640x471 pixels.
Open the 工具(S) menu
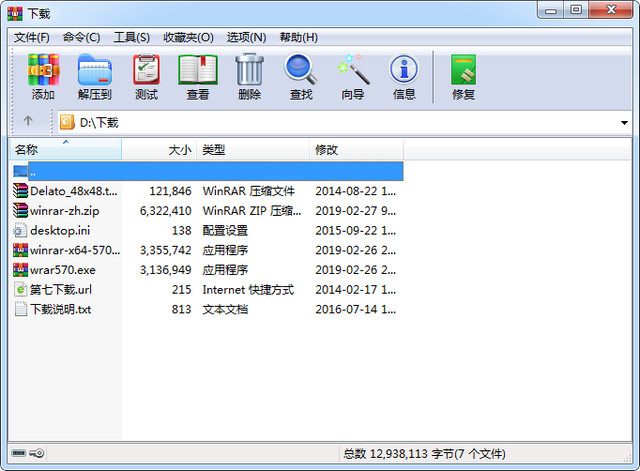131,38
